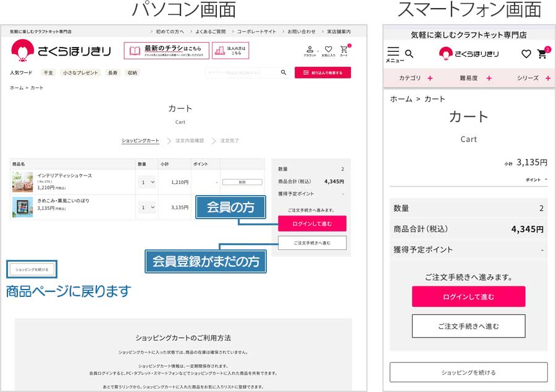Screen dimensions: 556x392
Task: Click 削除 button for インテリアティッシュケース
Action: coord(242,182)
